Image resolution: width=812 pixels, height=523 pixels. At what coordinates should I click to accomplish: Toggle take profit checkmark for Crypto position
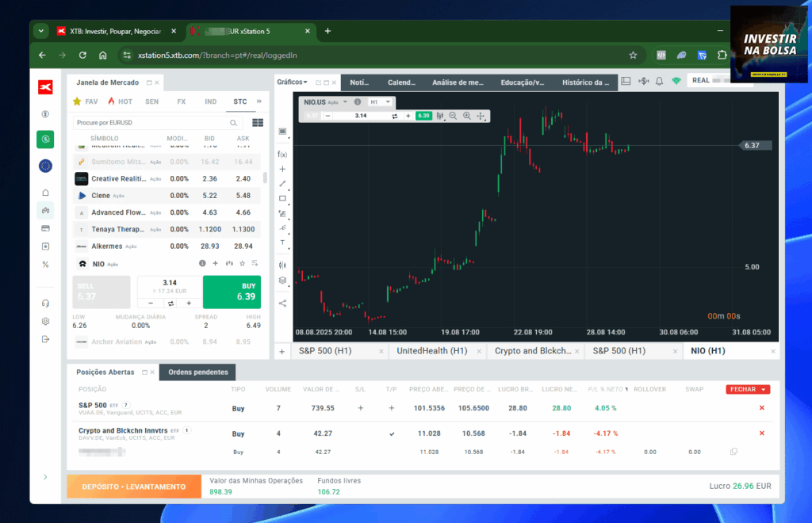(392, 434)
